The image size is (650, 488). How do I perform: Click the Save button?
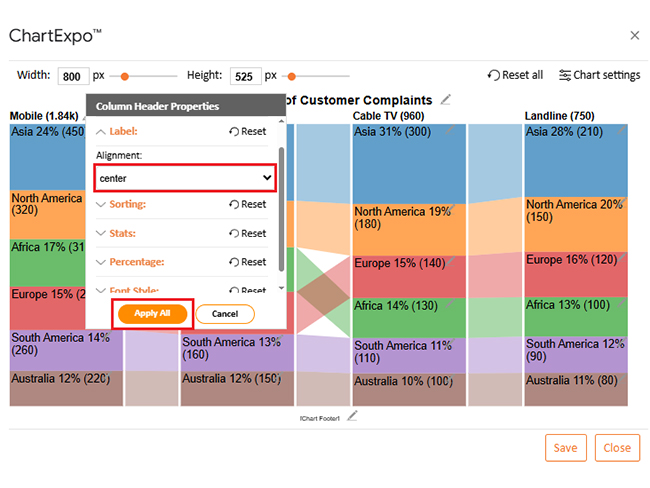[565, 447]
